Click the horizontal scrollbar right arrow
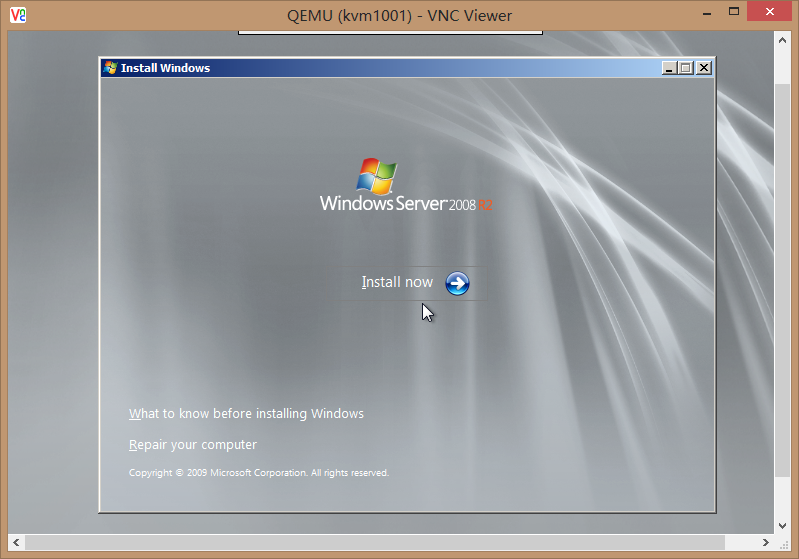The height and width of the screenshot is (559, 799). 765,542
